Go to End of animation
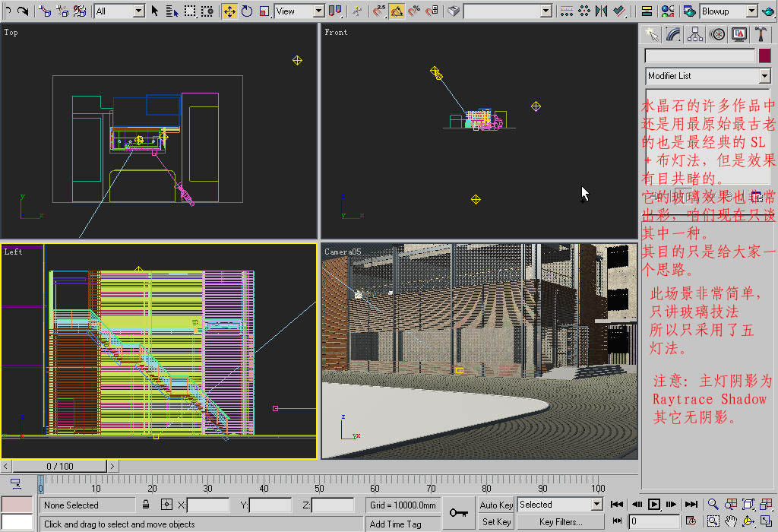 pos(691,504)
